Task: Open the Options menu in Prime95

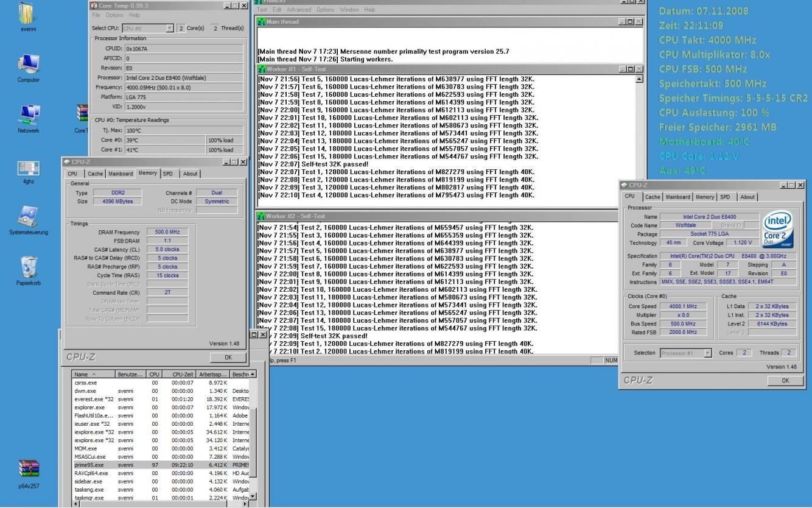Action: click(x=326, y=10)
